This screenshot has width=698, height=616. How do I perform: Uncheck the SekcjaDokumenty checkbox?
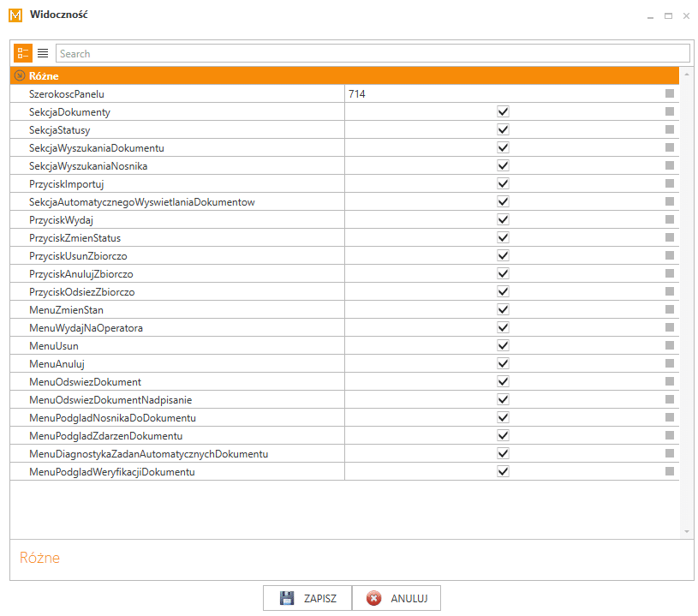(x=503, y=111)
